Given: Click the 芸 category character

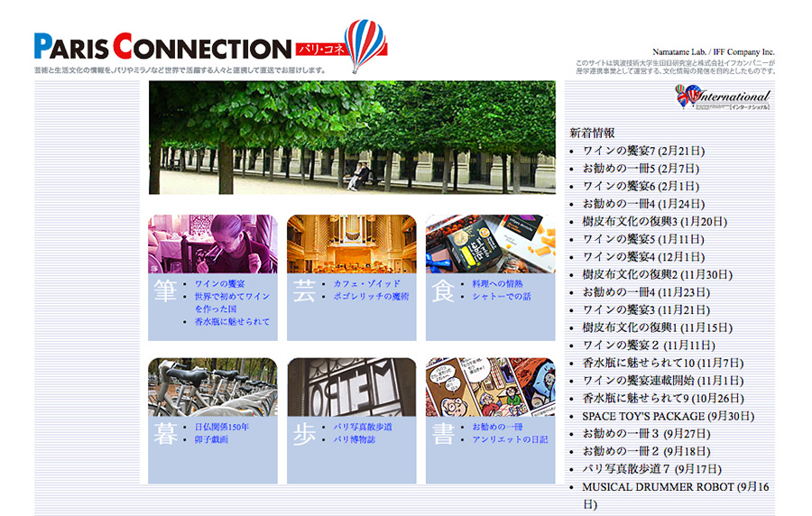Looking at the screenshot, I should coord(304,290).
